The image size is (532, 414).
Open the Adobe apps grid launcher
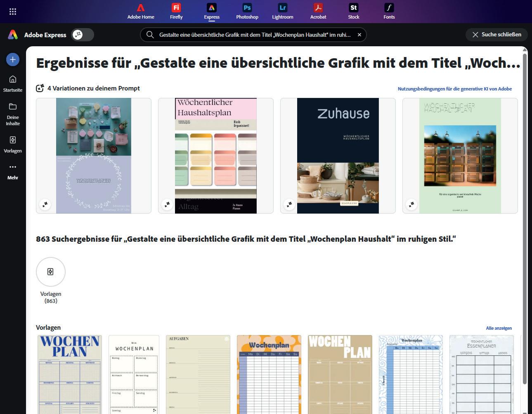point(13,12)
